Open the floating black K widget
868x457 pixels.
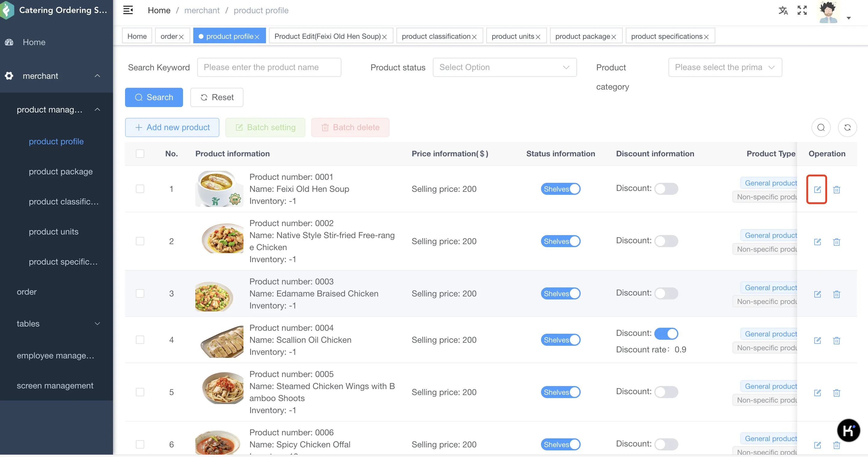(x=848, y=430)
